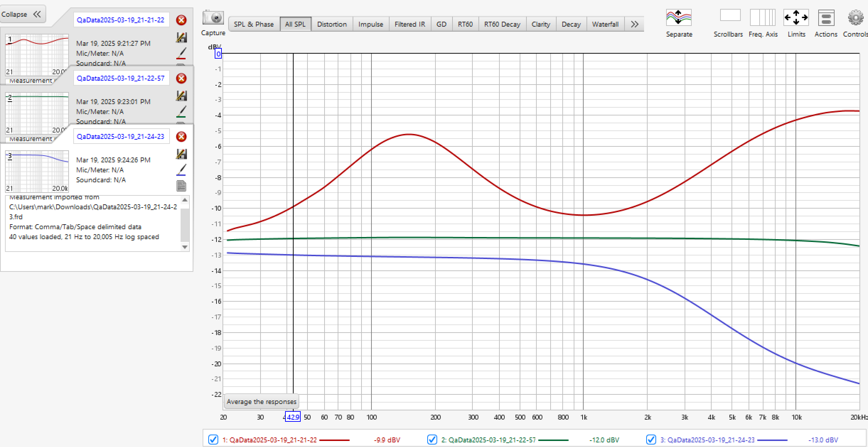This screenshot has width=868, height=447.
Task: Change the blue trace colour for measurement 3
Action: [x=181, y=170]
